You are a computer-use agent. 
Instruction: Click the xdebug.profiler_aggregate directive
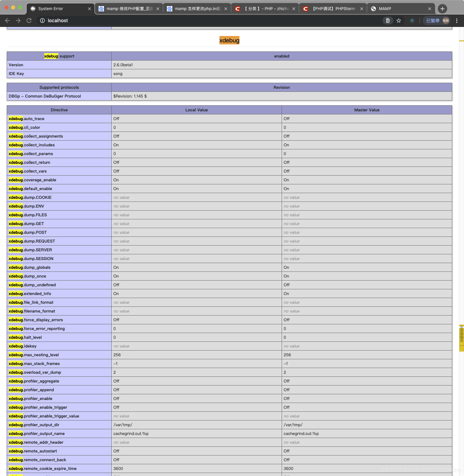[34, 381]
